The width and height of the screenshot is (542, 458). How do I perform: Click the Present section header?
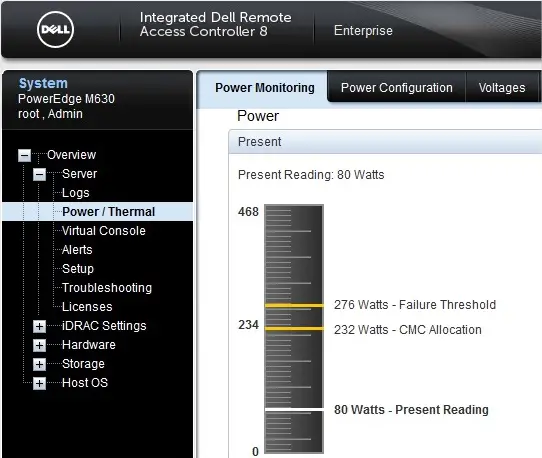pos(385,142)
